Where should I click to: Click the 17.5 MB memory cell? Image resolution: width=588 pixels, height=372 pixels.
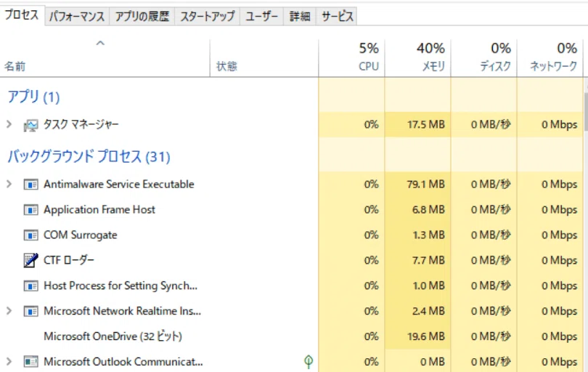point(417,124)
